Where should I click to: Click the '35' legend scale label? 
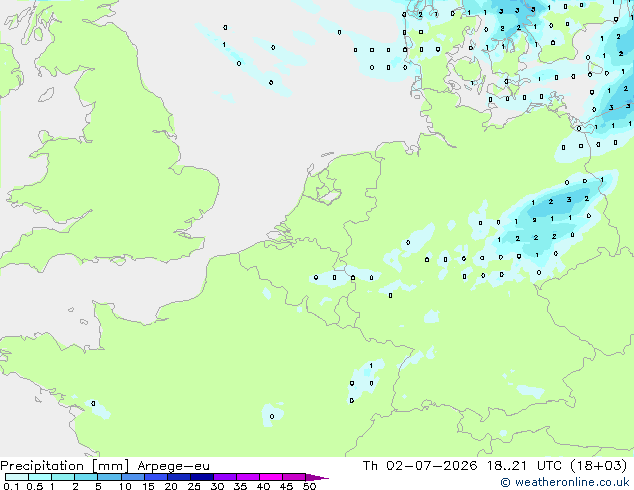pyautogui.click(x=240, y=486)
